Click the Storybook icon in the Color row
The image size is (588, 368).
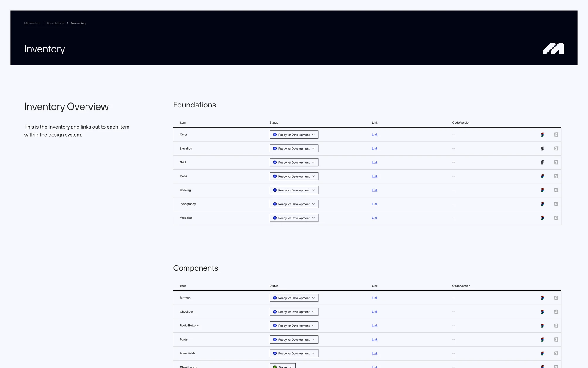pos(556,135)
